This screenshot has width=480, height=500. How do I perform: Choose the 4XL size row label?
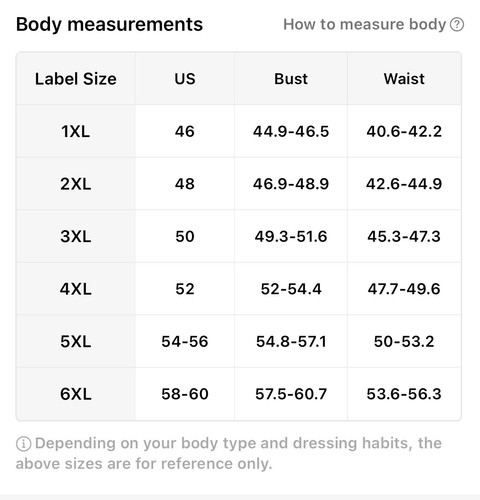pos(76,289)
